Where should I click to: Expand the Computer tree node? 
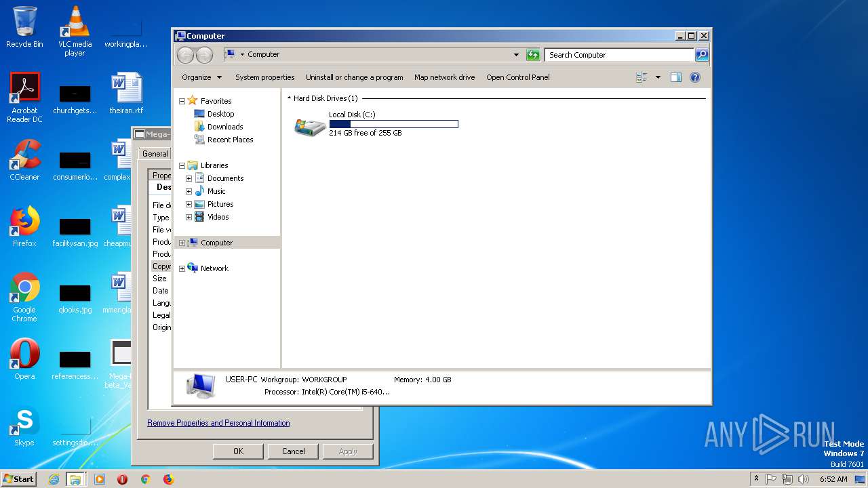pos(182,243)
